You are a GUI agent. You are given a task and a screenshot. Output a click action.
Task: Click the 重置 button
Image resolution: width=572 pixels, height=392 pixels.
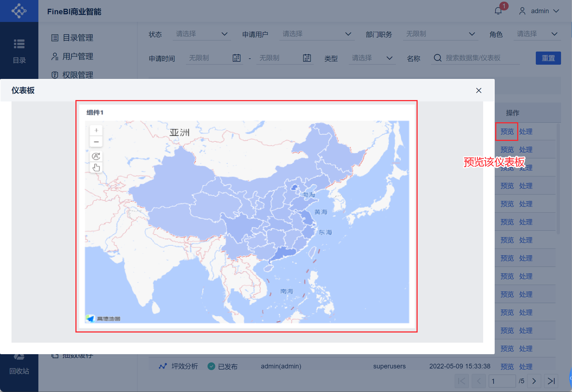548,58
